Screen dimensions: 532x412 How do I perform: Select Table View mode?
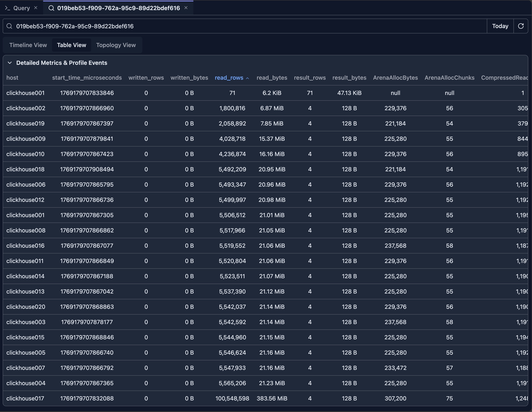[71, 45]
